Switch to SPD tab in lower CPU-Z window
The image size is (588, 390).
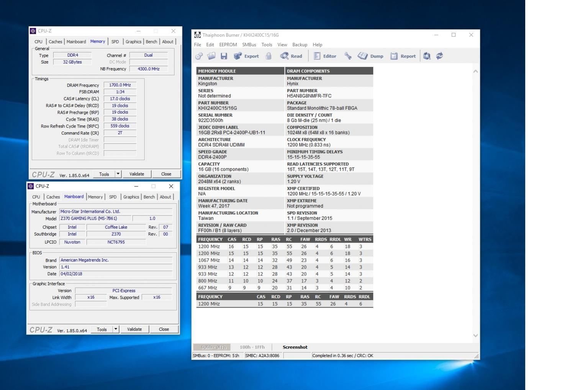113,197
